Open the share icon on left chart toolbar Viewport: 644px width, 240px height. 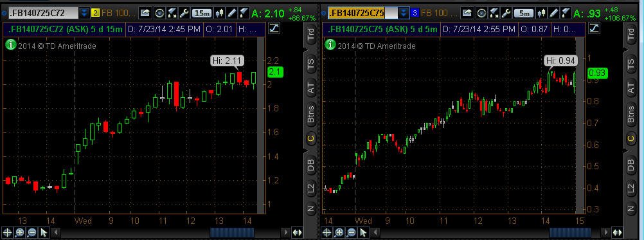click(x=145, y=13)
